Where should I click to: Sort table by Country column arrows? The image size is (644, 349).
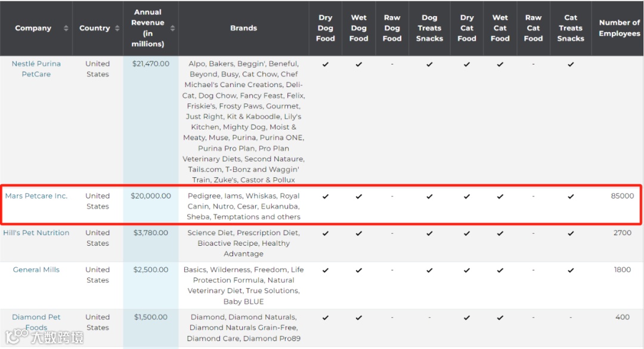click(117, 28)
